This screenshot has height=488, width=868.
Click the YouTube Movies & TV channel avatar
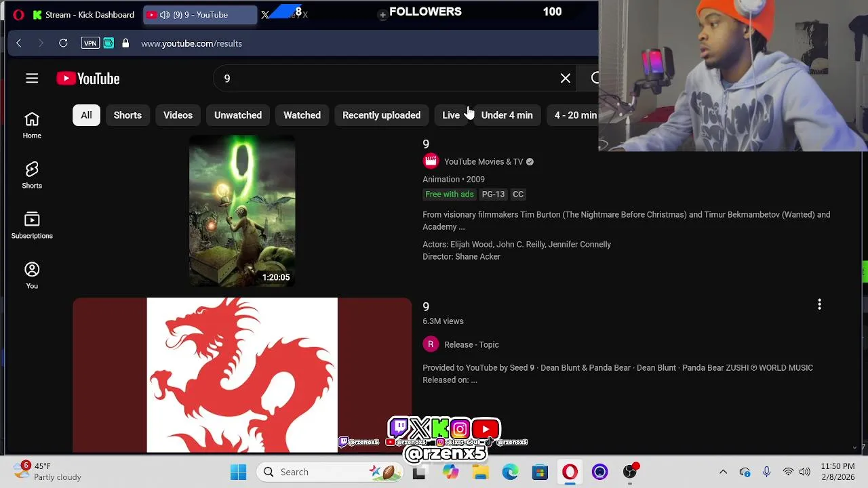tap(431, 161)
